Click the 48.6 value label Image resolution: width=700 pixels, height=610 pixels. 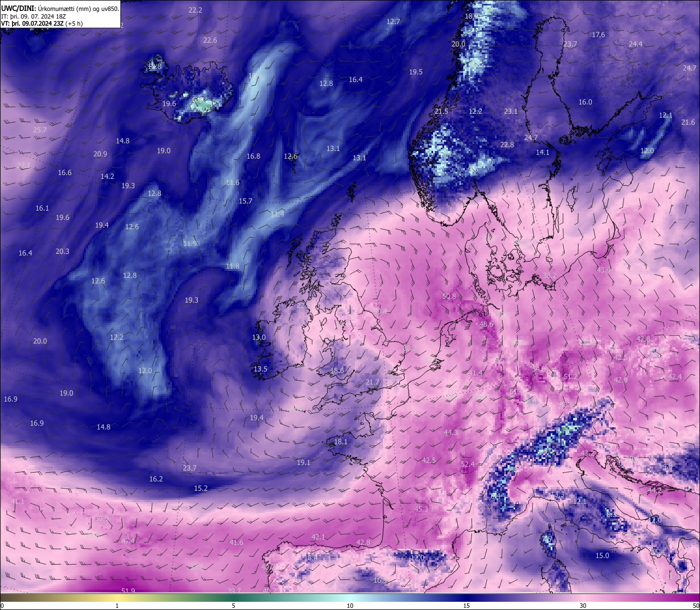tap(486, 324)
